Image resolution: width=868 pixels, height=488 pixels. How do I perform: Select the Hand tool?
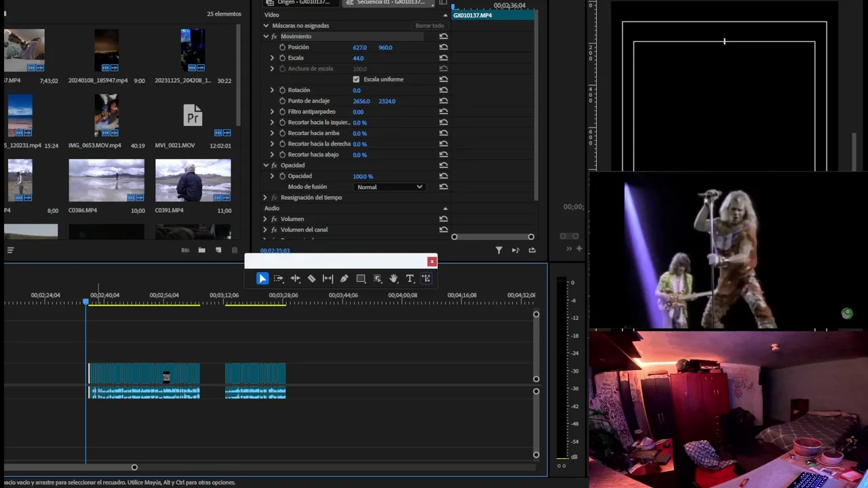click(393, 279)
